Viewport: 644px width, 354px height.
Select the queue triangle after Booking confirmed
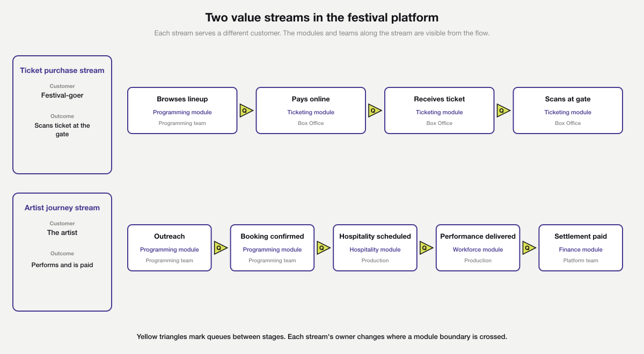click(324, 247)
